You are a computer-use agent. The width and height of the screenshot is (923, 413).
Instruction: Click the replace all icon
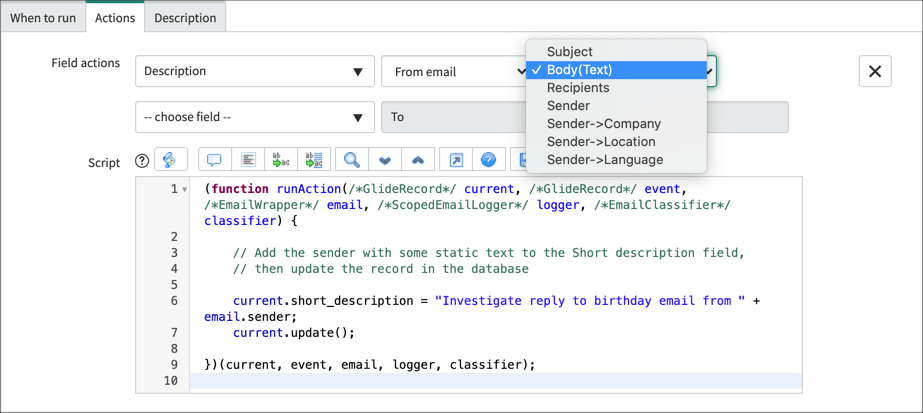(x=314, y=160)
